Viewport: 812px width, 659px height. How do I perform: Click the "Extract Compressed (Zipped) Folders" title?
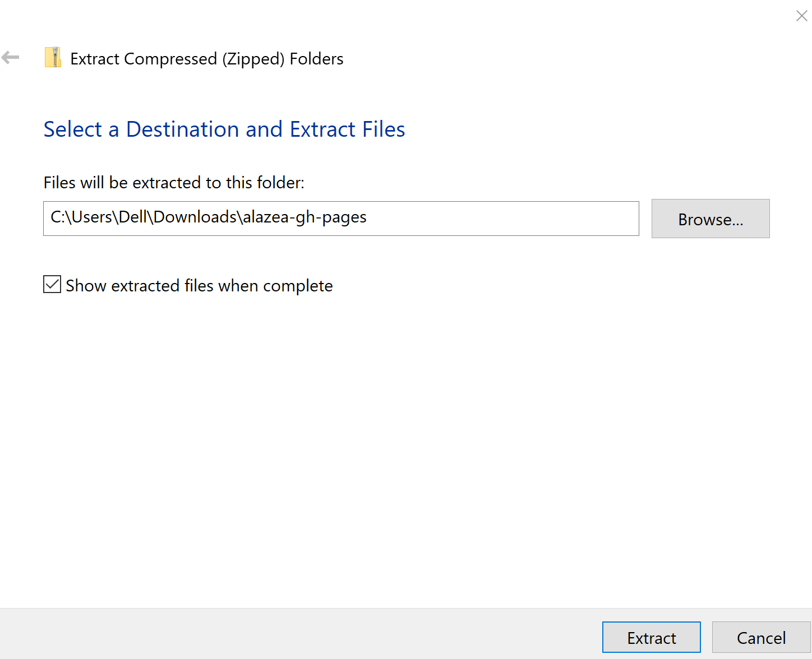206,59
